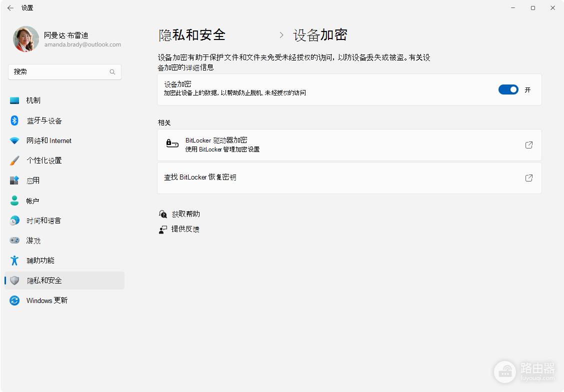The image size is (564, 392).
Task: Click the paintbrush personalization icon
Action: click(x=14, y=160)
